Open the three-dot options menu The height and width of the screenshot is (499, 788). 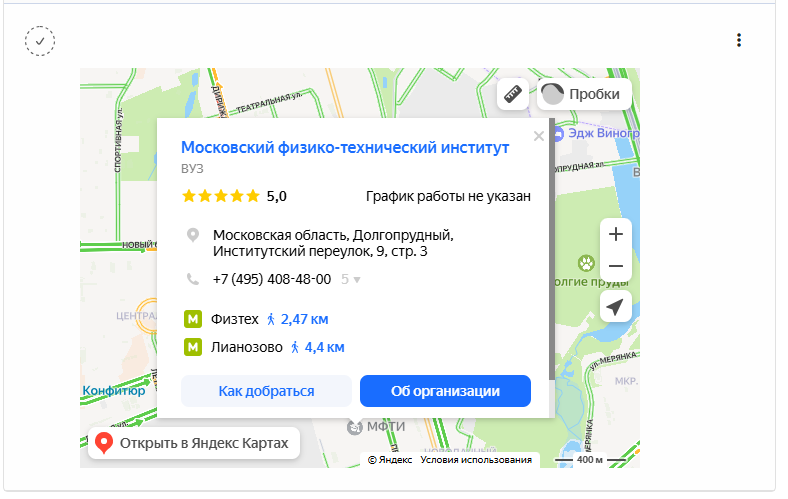[x=739, y=40]
